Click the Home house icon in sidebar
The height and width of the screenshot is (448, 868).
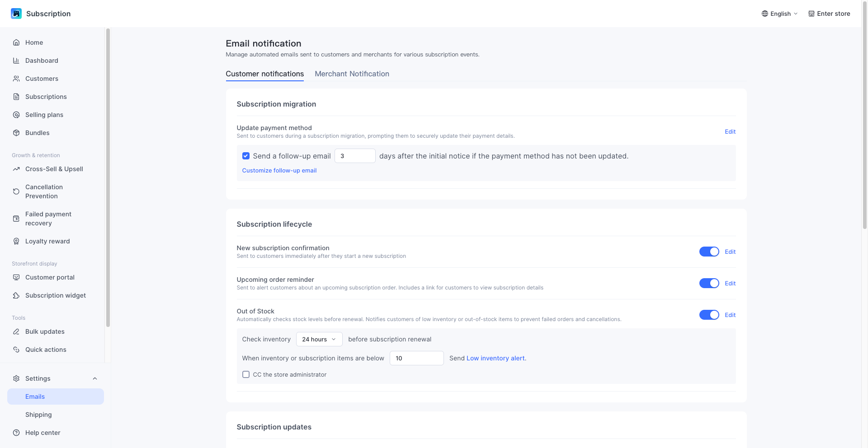(16, 42)
